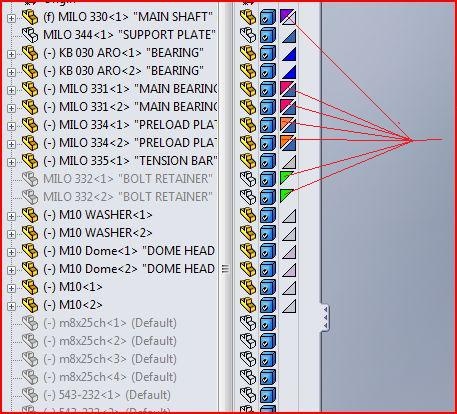Select suppressed MILO 332<2> "BOLT RETAINER" row
Viewport: 457px width, 414px height.
128,197
